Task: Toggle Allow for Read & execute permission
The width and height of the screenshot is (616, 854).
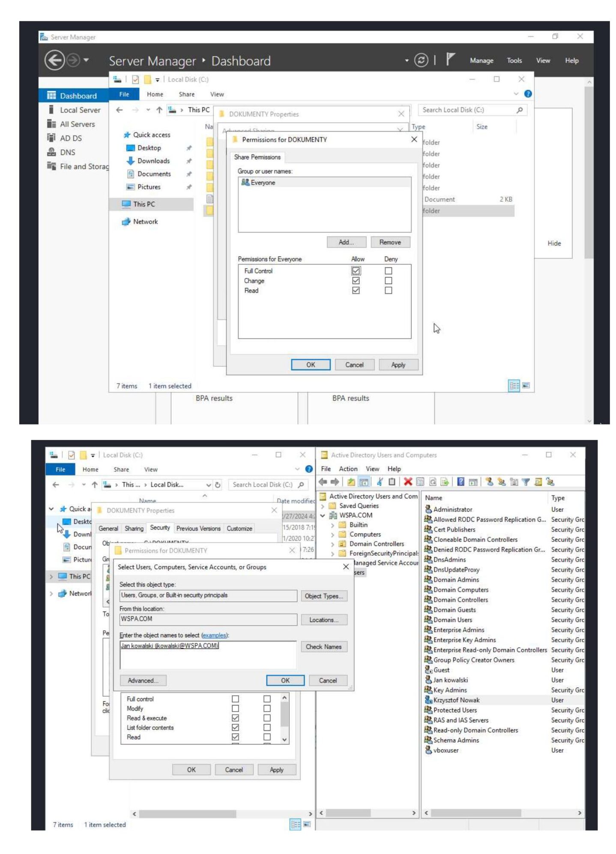Action: pyautogui.click(x=235, y=718)
